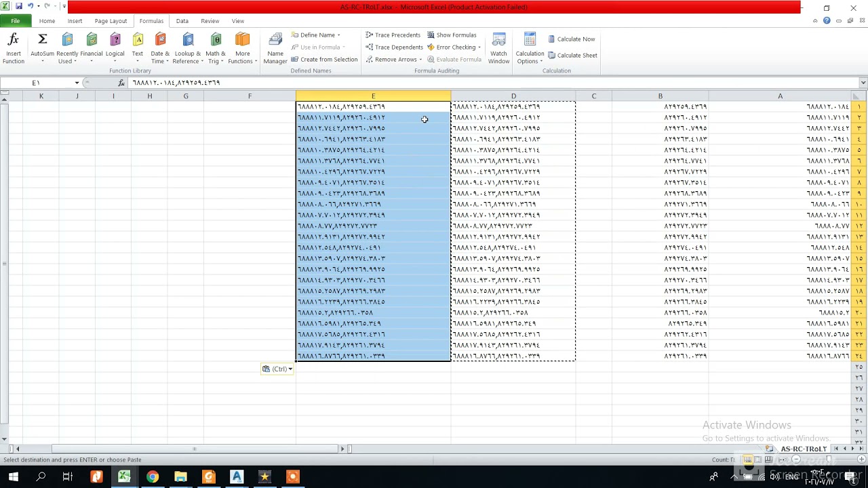Click the Excel icon in the taskbar

[x=124, y=476]
